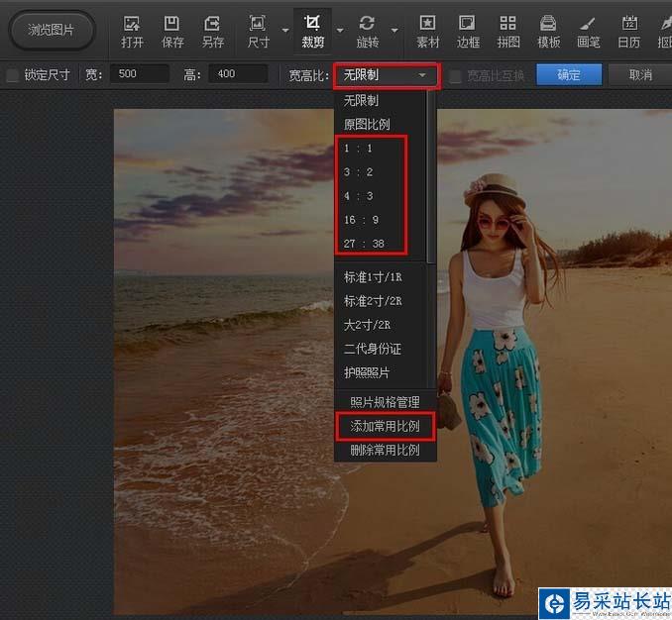Cancel the crop with 取消 button

640,75
